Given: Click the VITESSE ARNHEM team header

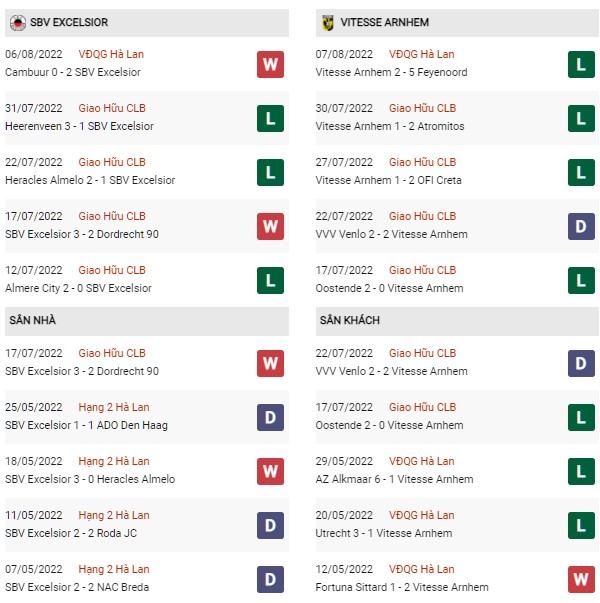Looking at the screenshot, I should pyautogui.click(x=457, y=23).
